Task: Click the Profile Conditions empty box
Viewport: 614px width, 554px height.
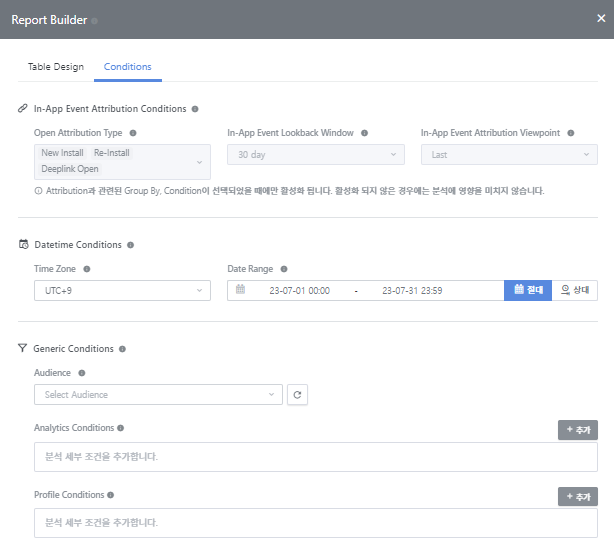Action: coord(316,523)
